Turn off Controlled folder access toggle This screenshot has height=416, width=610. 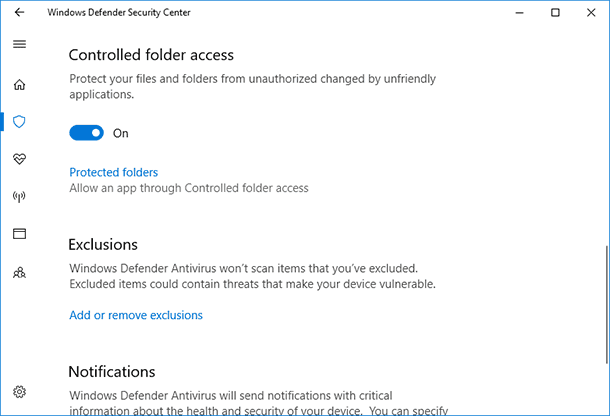(x=86, y=133)
